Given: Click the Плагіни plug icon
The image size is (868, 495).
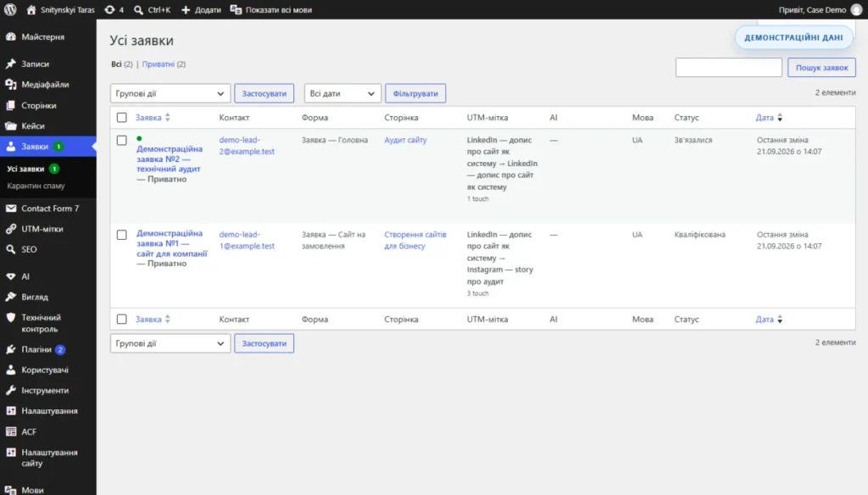Looking at the screenshot, I should pyautogui.click(x=10, y=349).
